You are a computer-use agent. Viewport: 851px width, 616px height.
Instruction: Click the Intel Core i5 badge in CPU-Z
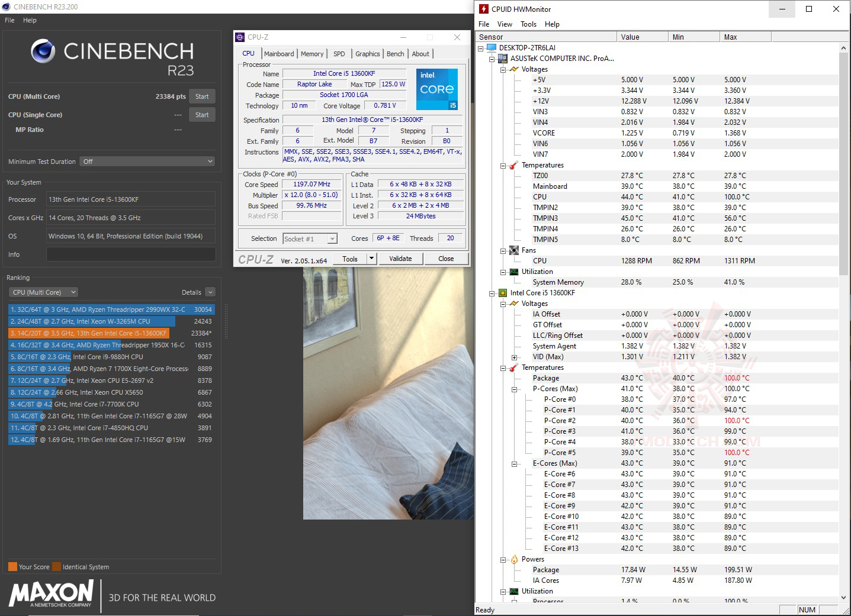tap(437, 89)
